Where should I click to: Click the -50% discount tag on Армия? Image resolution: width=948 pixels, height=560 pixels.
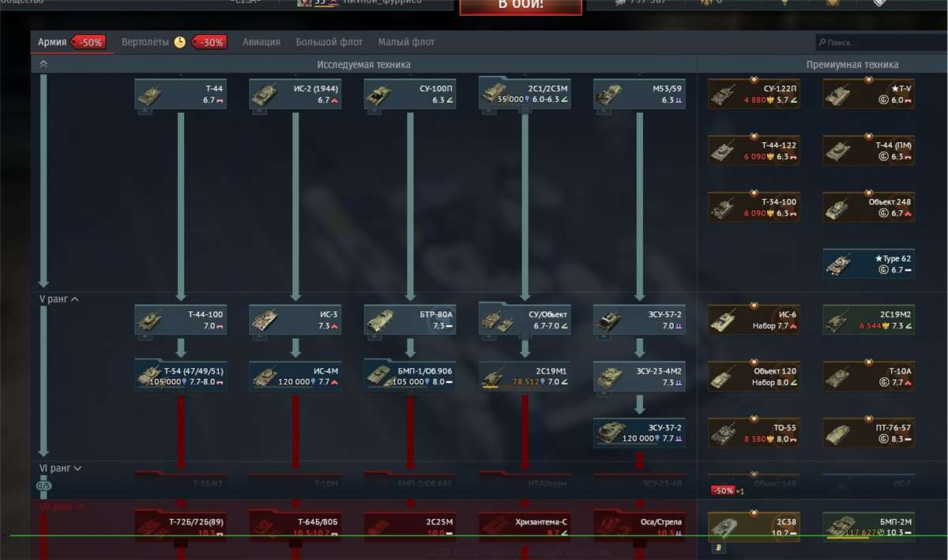click(x=89, y=43)
